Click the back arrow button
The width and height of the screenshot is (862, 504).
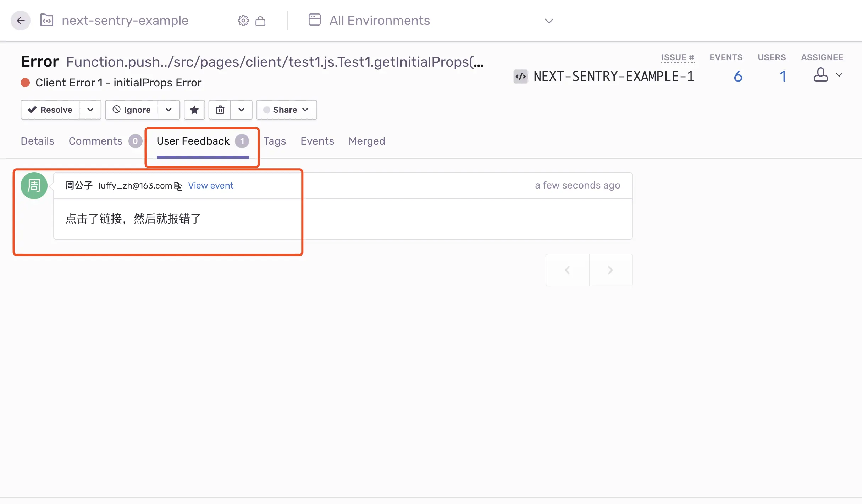[20, 21]
